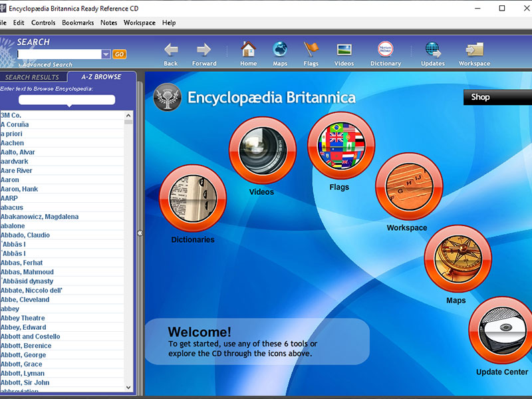532x399 pixels.
Task: Select the 'Aalto, Alvar' entry
Action: pos(62,152)
